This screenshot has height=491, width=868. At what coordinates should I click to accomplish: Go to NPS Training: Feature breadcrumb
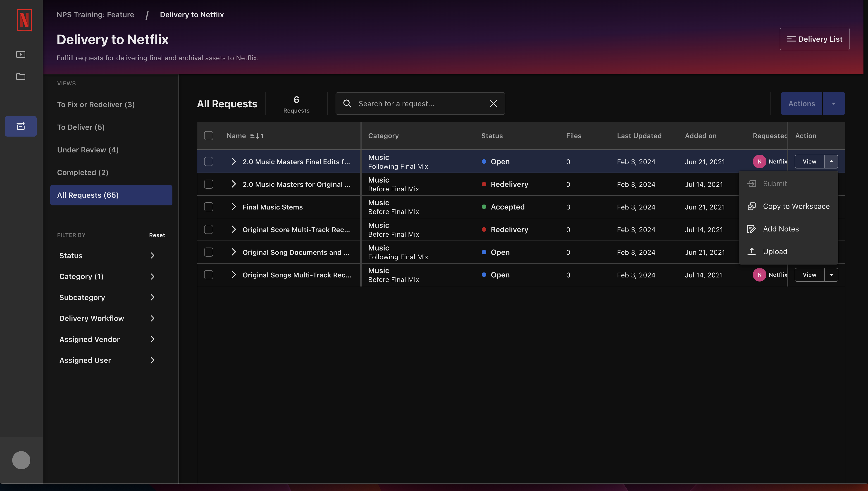pos(95,14)
